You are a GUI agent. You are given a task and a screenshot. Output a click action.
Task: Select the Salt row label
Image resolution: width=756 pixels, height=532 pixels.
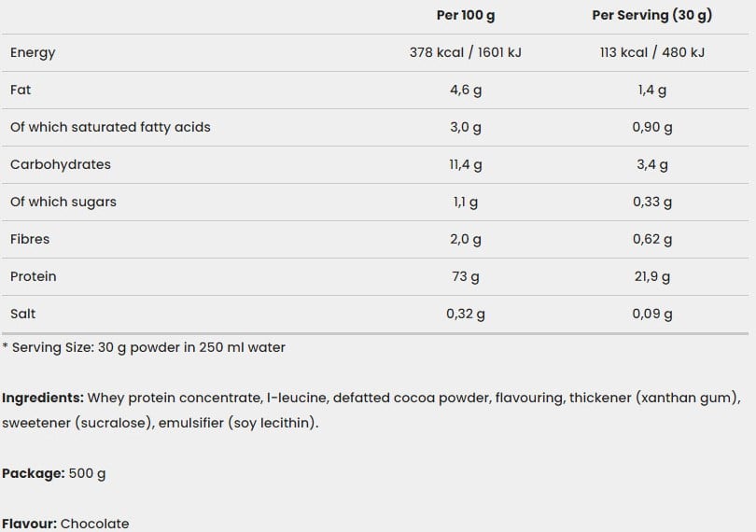point(22,314)
